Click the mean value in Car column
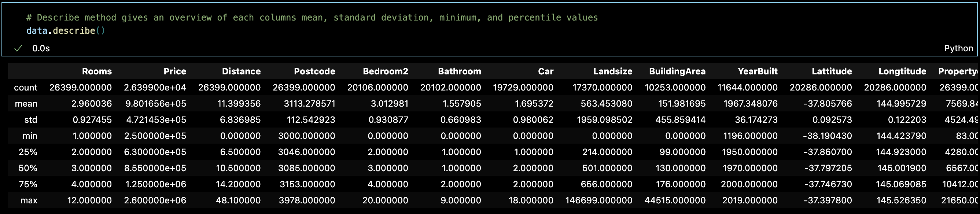 (533, 104)
